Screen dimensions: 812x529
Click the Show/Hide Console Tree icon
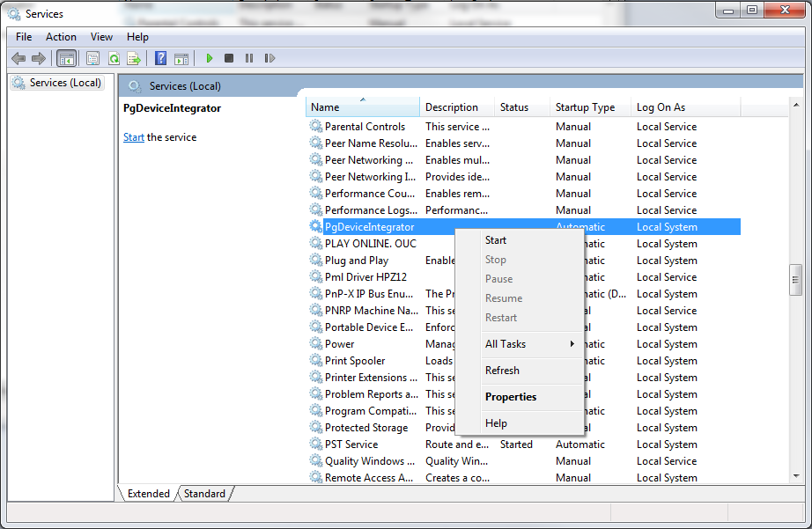66,59
